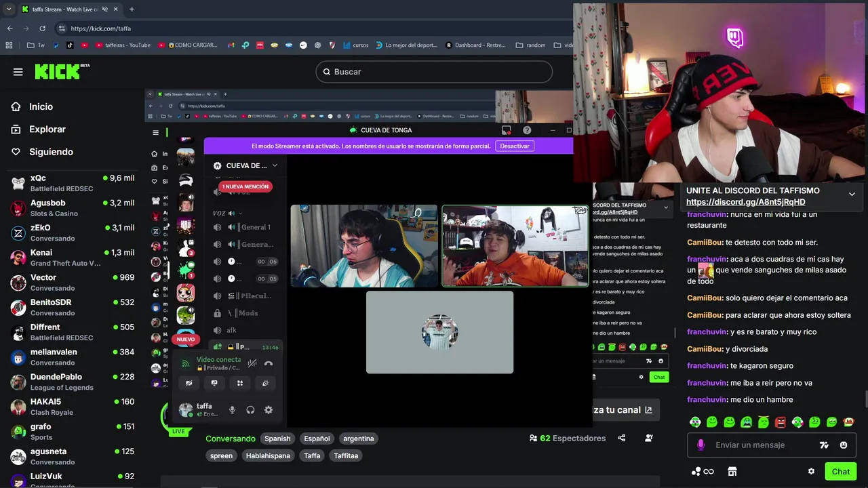This screenshot has height=488, width=868.
Task: Open the discord.gg/A8nt5jRqHD link
Action: (745, 202)
